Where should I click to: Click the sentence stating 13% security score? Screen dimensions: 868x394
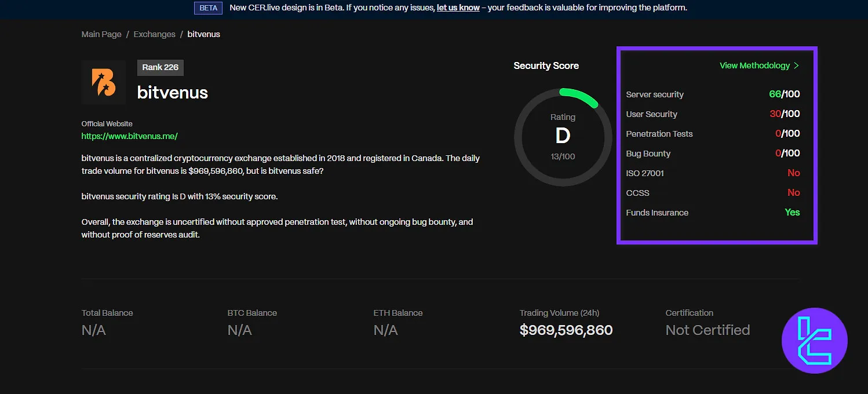180,196
